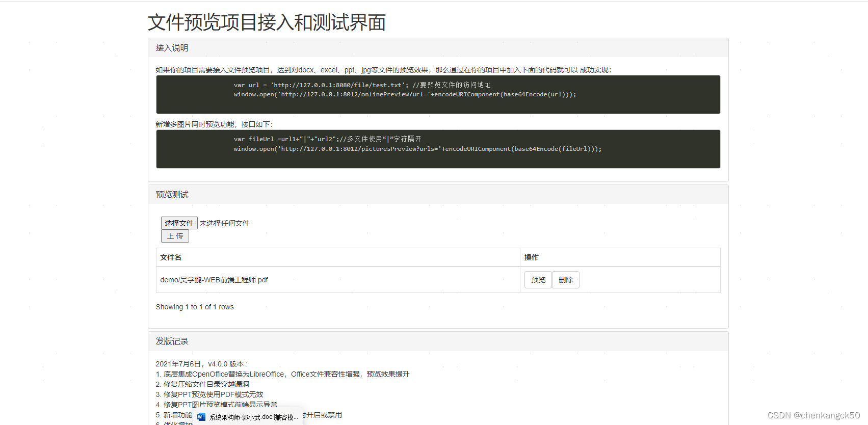Click the Word document icon in the tooltip popup

pos(201,417)
